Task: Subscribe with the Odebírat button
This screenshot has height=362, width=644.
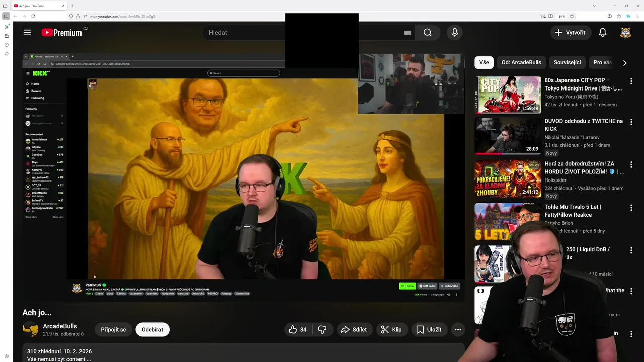Action: point(152,329)
